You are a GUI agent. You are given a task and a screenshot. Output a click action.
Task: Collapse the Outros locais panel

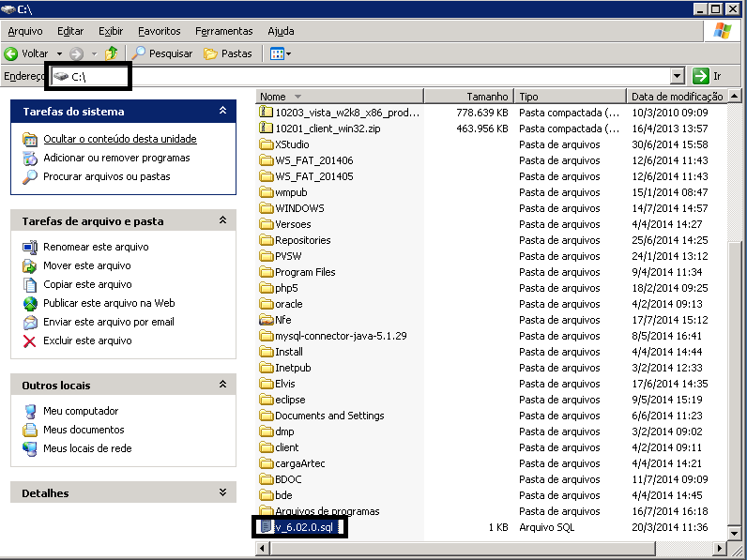[222, 385]
